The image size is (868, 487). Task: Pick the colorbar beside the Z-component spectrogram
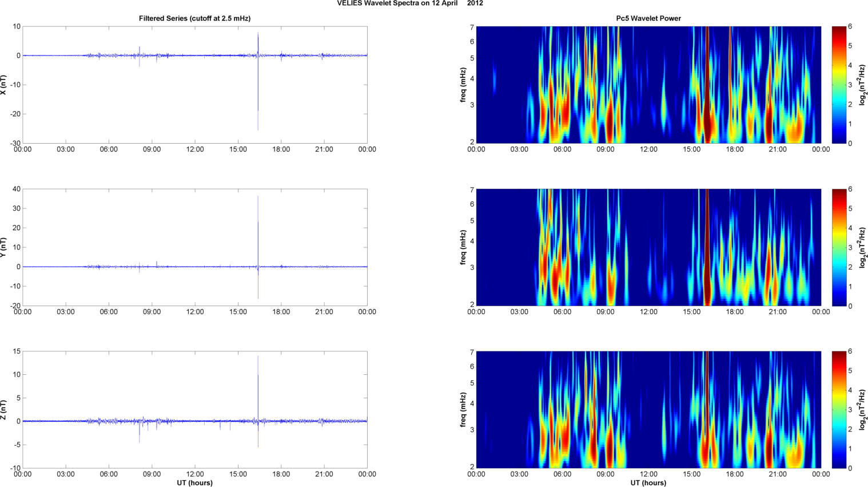[839, 410]
